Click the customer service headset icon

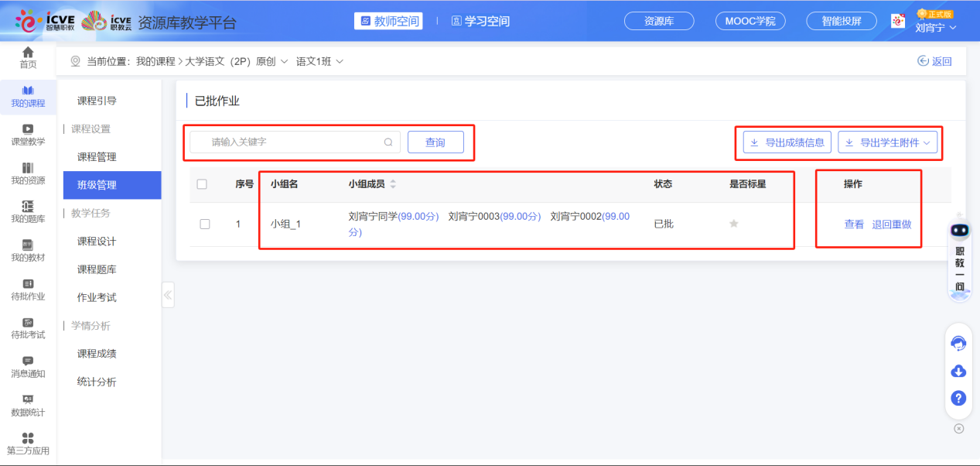pyautogui.click(x=958, y=342)
